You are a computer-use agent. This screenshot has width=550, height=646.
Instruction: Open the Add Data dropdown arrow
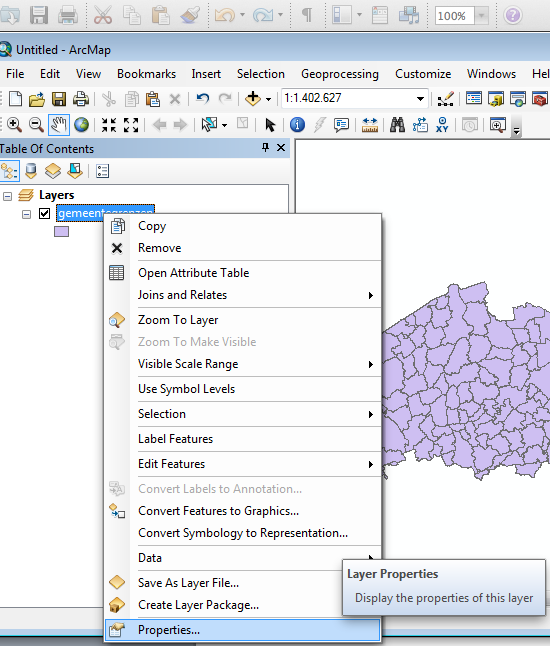tap(268, 99)
